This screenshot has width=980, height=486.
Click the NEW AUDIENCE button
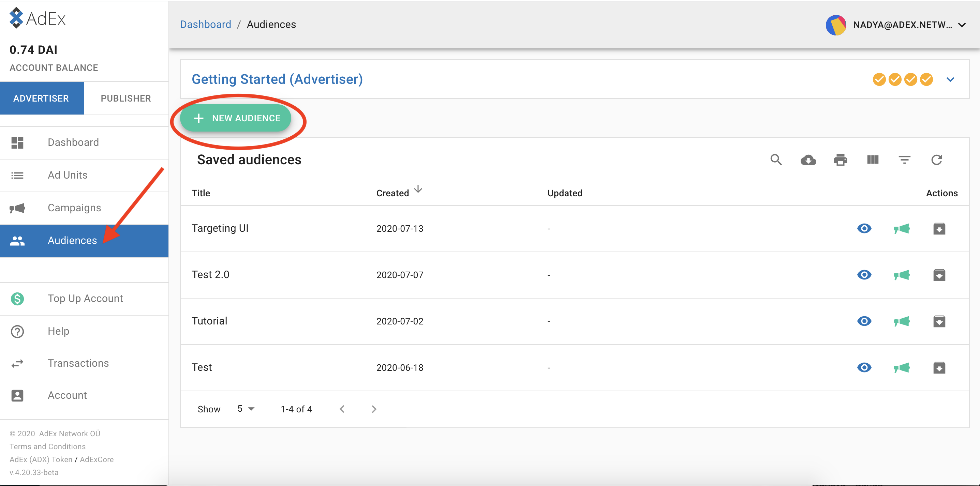236,118
